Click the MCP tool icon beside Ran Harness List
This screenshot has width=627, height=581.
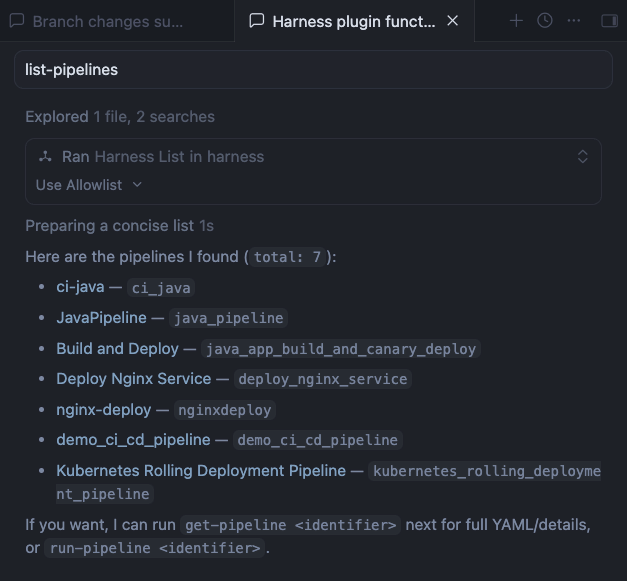45,157
